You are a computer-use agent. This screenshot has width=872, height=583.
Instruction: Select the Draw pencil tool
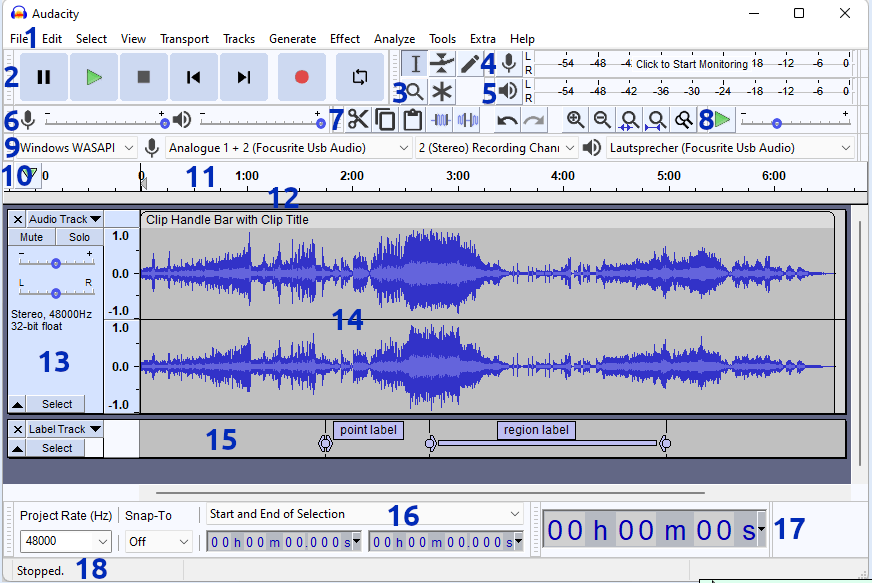pyautogui.click(x=469, y=64)
